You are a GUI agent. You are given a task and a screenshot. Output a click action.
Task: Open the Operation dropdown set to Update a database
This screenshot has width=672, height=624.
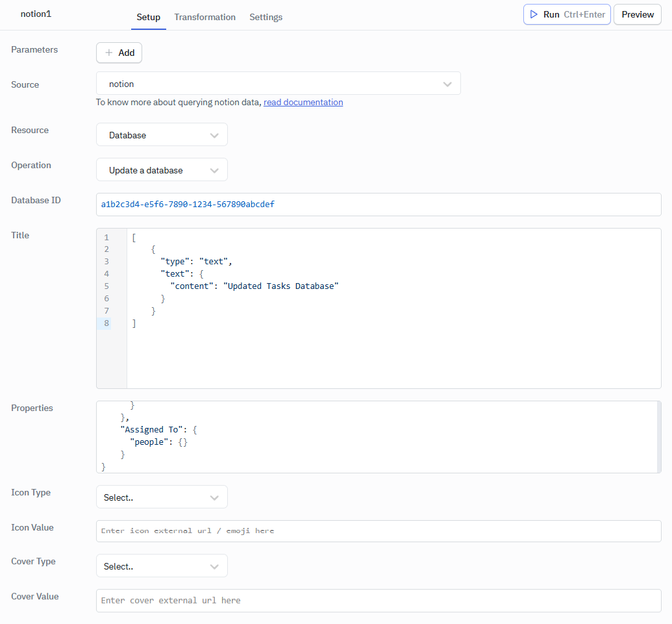(162, 169)
